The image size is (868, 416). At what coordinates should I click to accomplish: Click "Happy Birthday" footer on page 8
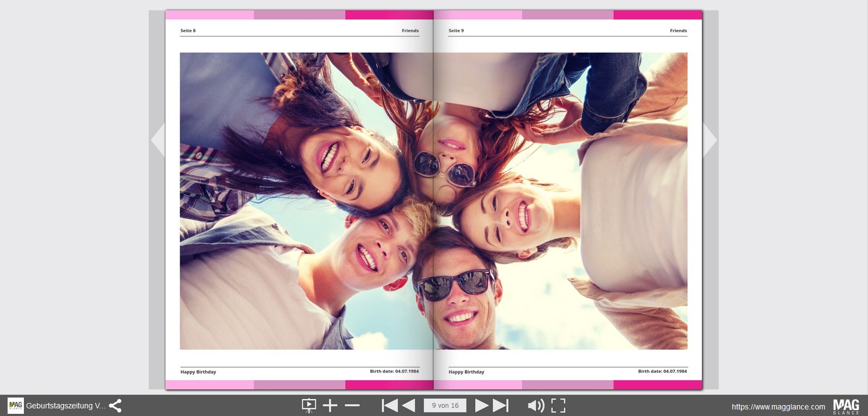[198, 372]
